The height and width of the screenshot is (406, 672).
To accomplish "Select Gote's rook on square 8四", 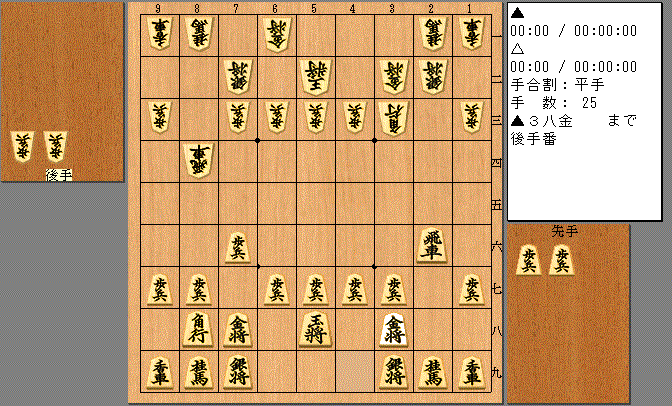I will (198, 161).
